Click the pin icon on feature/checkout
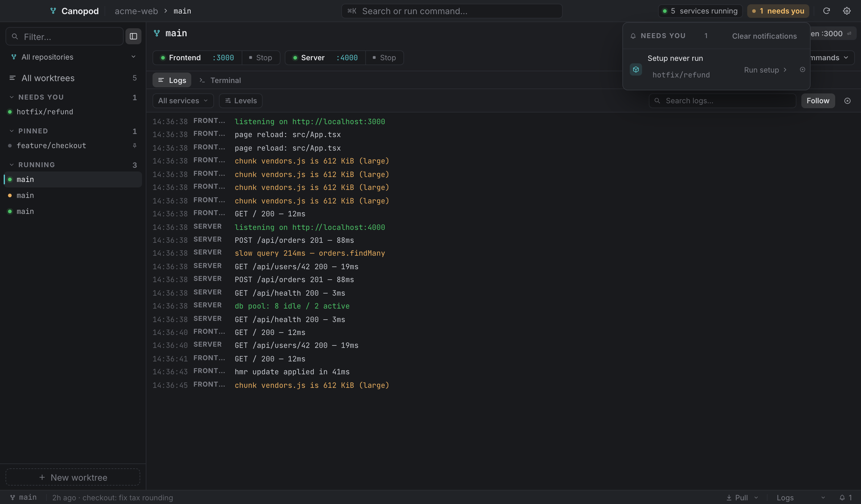Screen dimensions: 861x504 135,145
